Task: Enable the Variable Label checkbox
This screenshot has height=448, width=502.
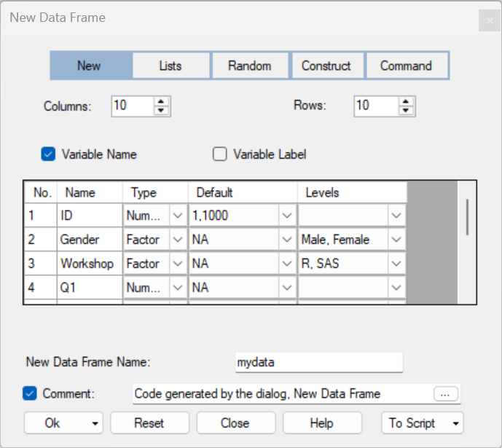Action: [x=219, y=154]
